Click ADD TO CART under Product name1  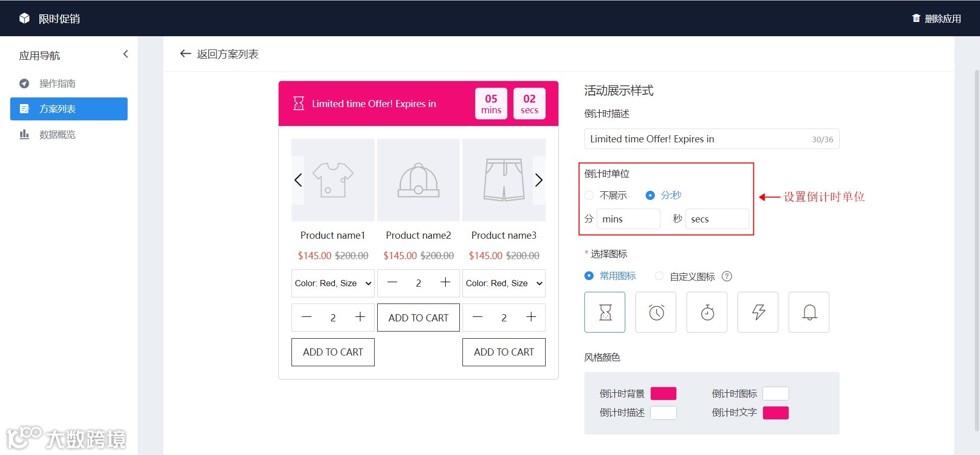click(333, 352)
